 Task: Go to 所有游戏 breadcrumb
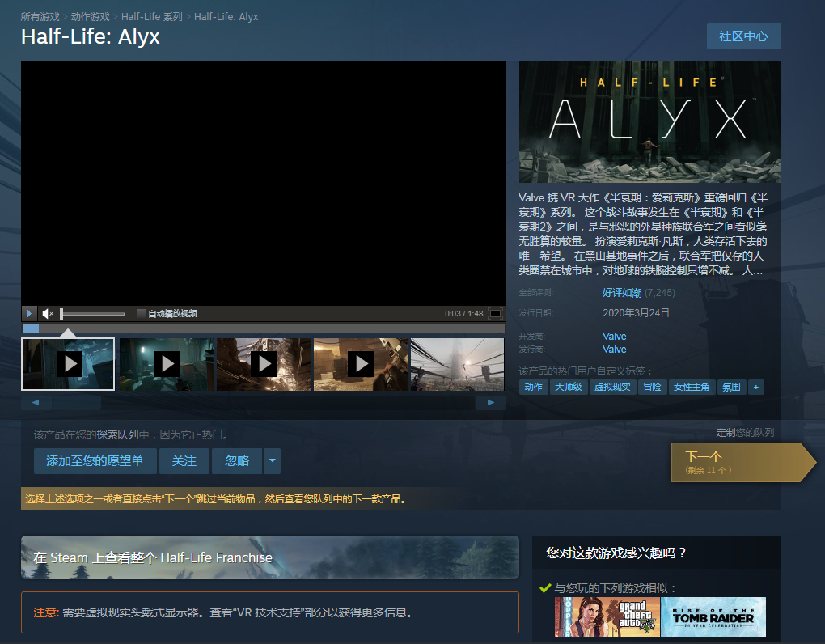(x=40, y=17)
